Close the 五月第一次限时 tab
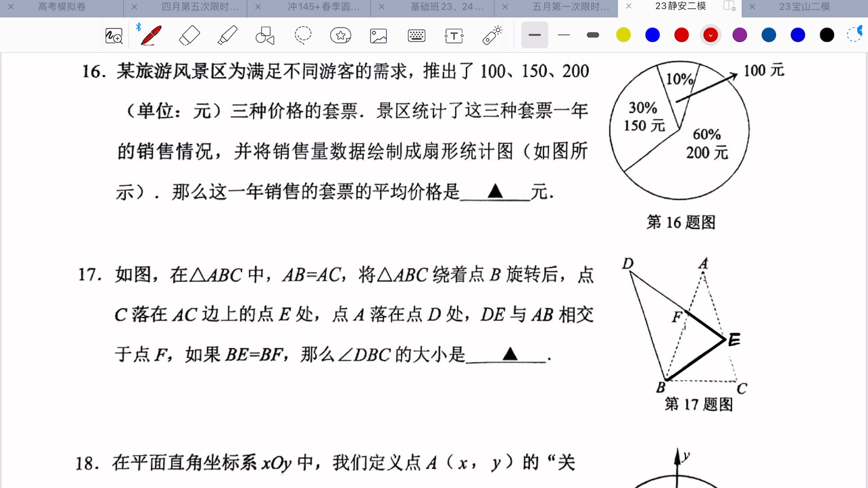 tap(505, 7)
